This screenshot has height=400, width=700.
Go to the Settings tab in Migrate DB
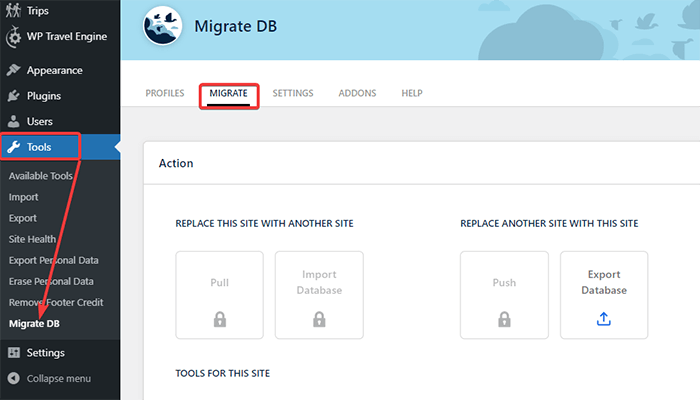(x=293, y=93)
